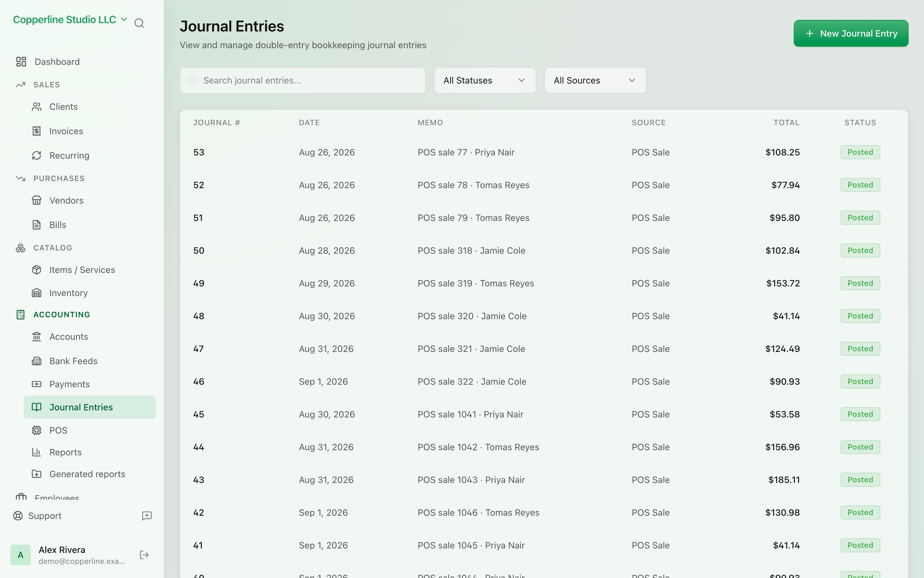
Task: Open the Dashboard menu item
Action: click(x=57, y=62)
